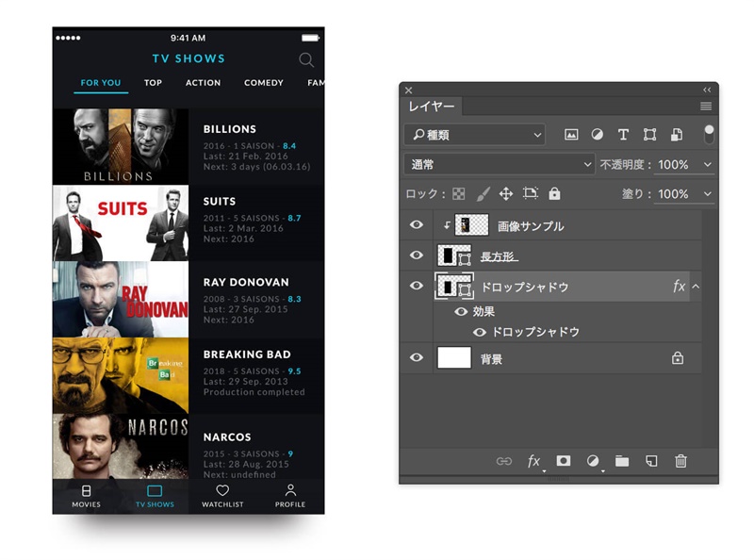Add a layer mask icon

point(564,461)
